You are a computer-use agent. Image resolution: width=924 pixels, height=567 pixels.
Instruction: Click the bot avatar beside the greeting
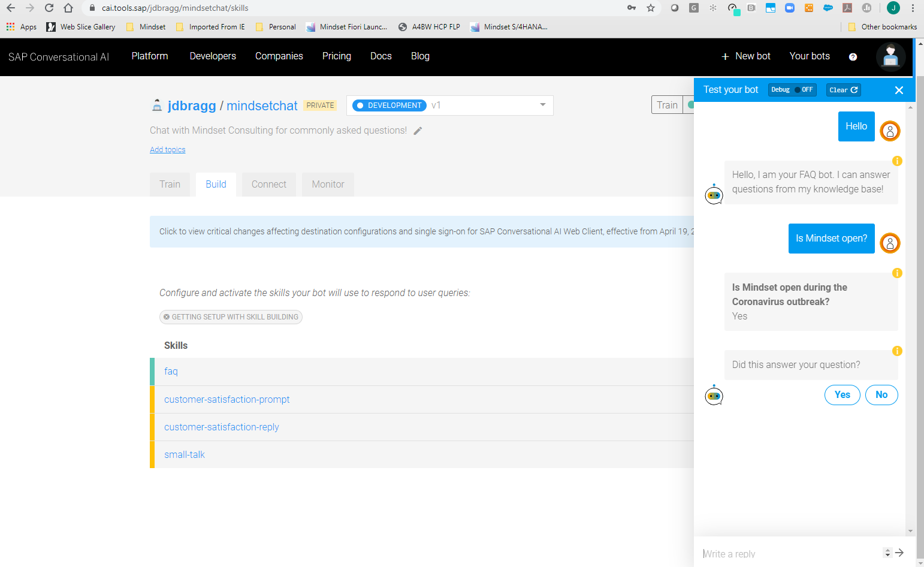(714, 195)
